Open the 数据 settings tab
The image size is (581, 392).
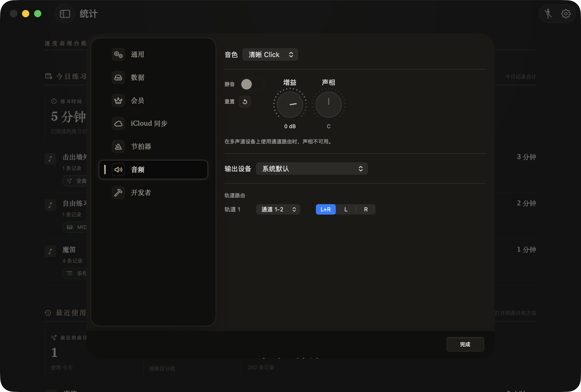click(x=153, y=77)
